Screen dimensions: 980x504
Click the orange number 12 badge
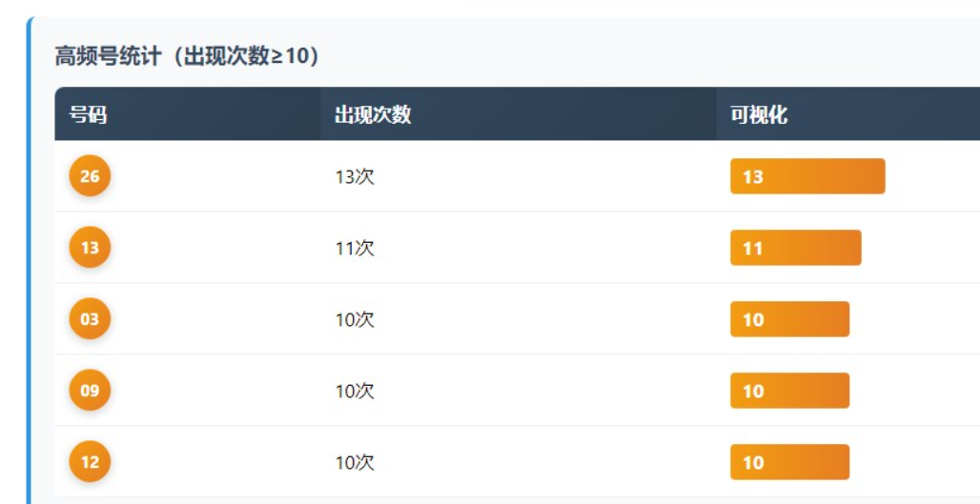(x=90, y=462)
